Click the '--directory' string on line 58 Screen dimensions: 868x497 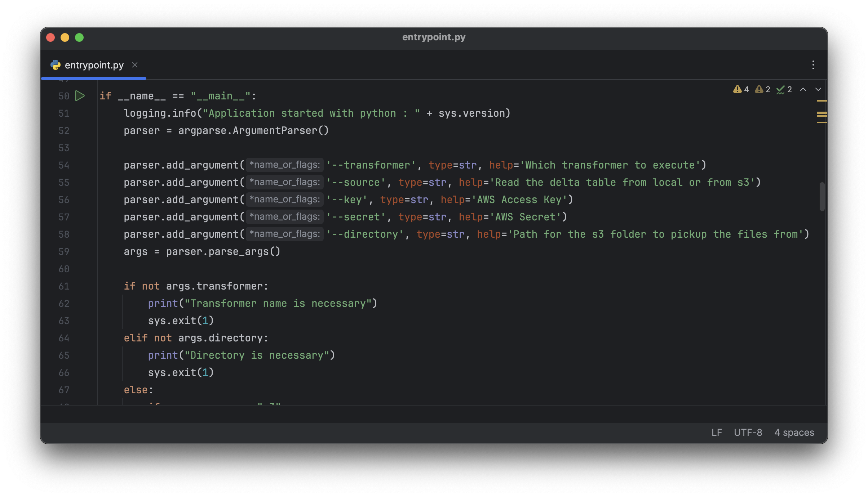tap(365, 234)
